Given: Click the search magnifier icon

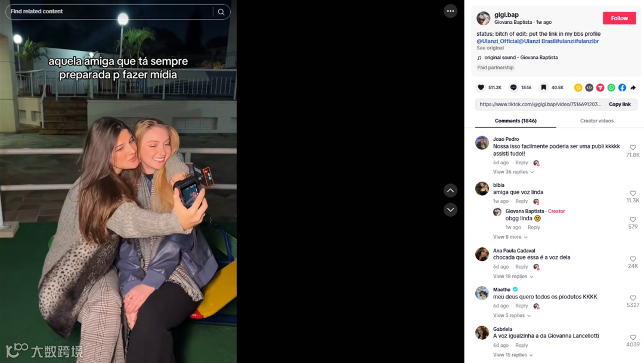Looking at the screenshot, I should pyautogui.click(x=221, y=12).
